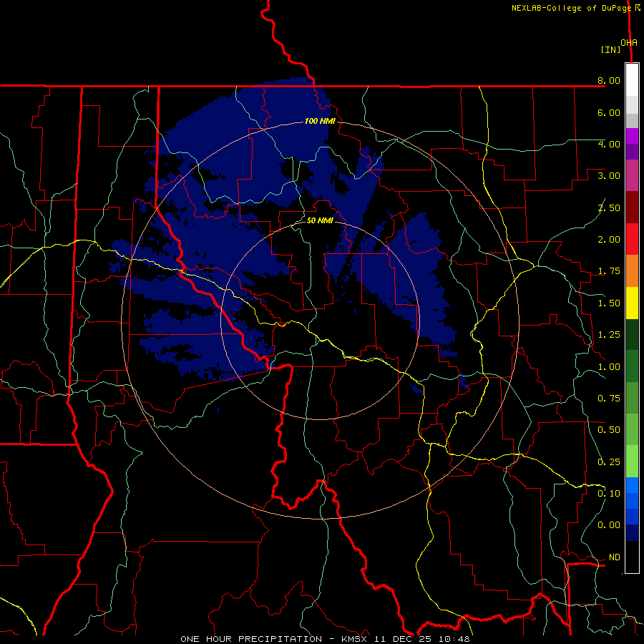644x644 pixels.
Task: Pick the bright red swatch beside 2.00
Action: [632, 239]
